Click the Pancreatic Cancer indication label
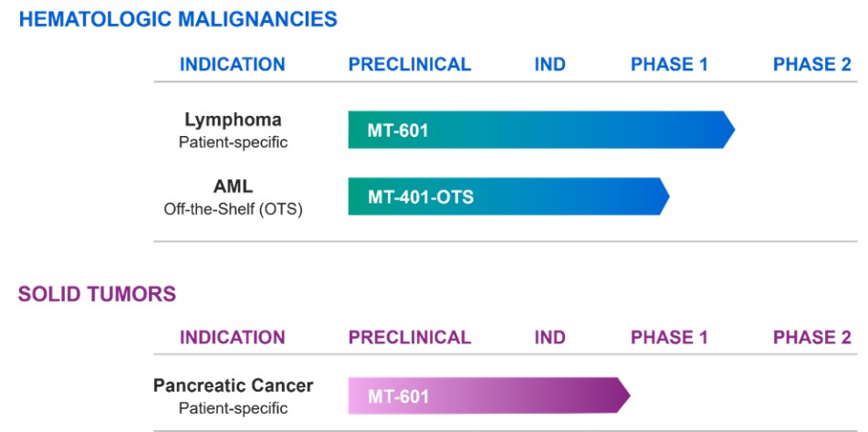The height and width of the screenshot is (432, 868). 233,385
